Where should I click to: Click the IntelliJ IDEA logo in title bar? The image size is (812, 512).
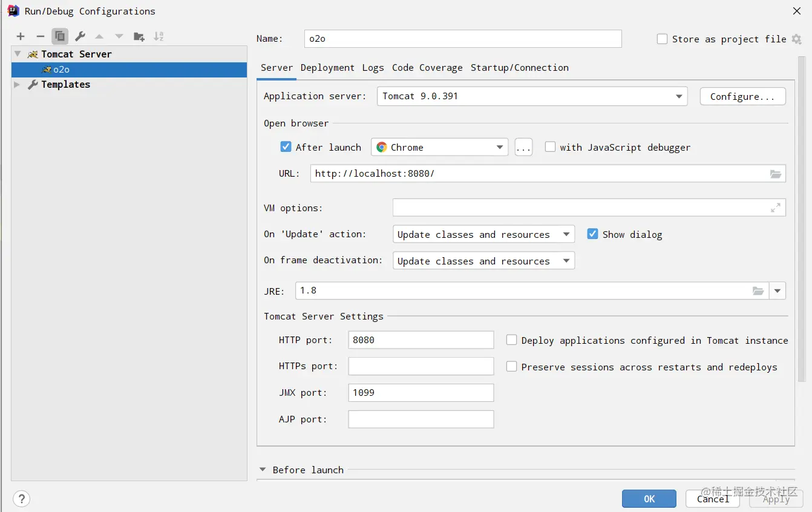tap(13, 11)
